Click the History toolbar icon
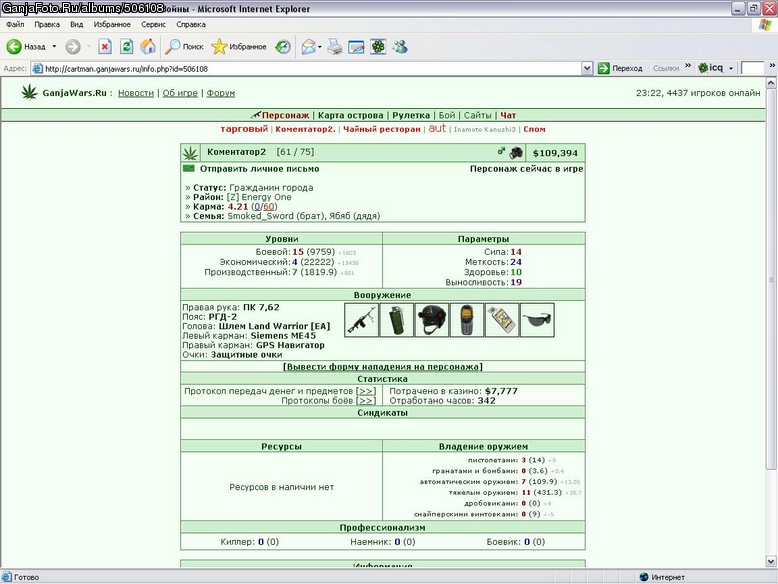The image size is (778, 584). [x=283, y=47]
